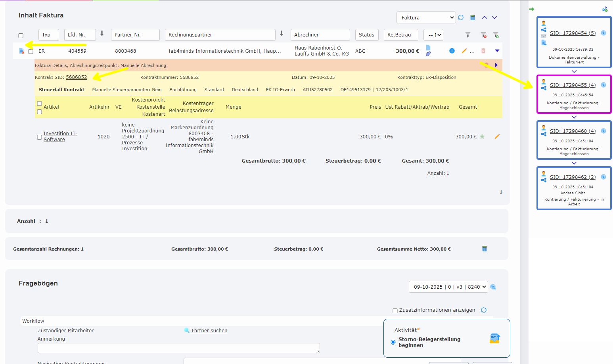Image resolution: width=613 pixels, height=364 pixels.
Task: Click the blue info icon in invoice row
Action: (x=452, y=51)
